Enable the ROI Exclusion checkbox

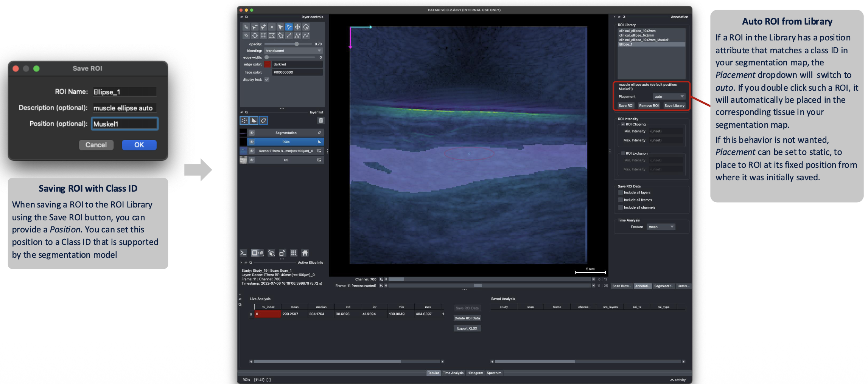point(623,153)
